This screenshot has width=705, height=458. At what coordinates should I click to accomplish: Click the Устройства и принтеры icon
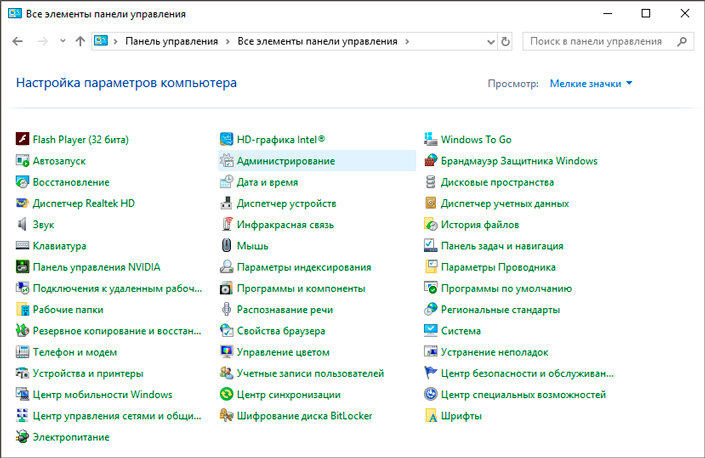pos(22,373)
